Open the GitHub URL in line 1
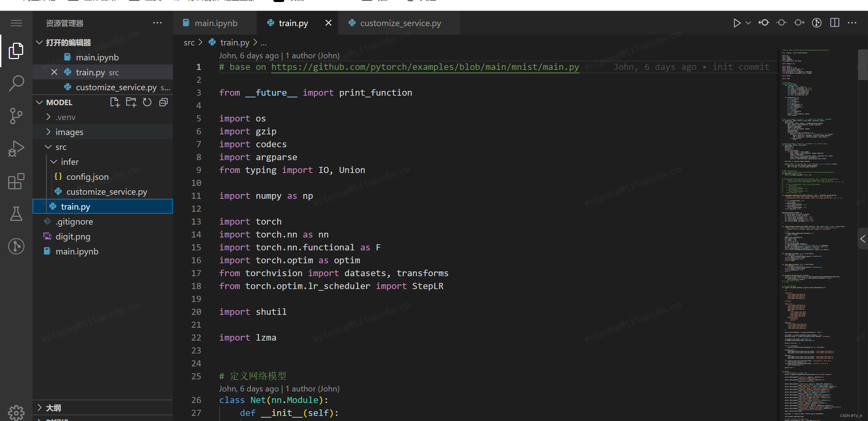The width and height of the screenshot is (868, 421). click(x=425, y=67)
